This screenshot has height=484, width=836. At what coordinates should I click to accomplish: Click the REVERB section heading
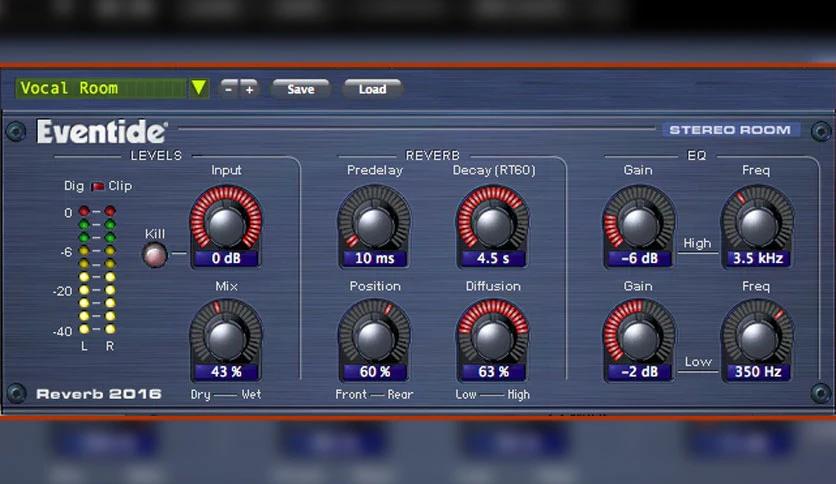tap(432, 156)
